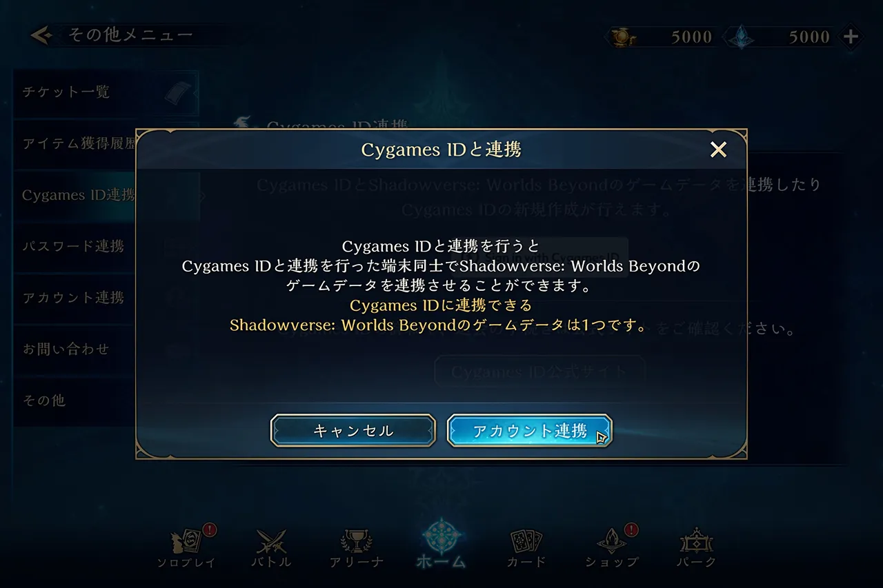Viewport: 883px width, 588px height.
Task: Click the blue crystal currency icon
Action: coord(742,37)
